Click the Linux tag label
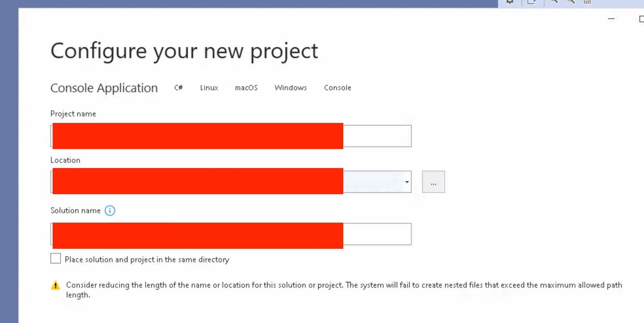 point(209,88)
